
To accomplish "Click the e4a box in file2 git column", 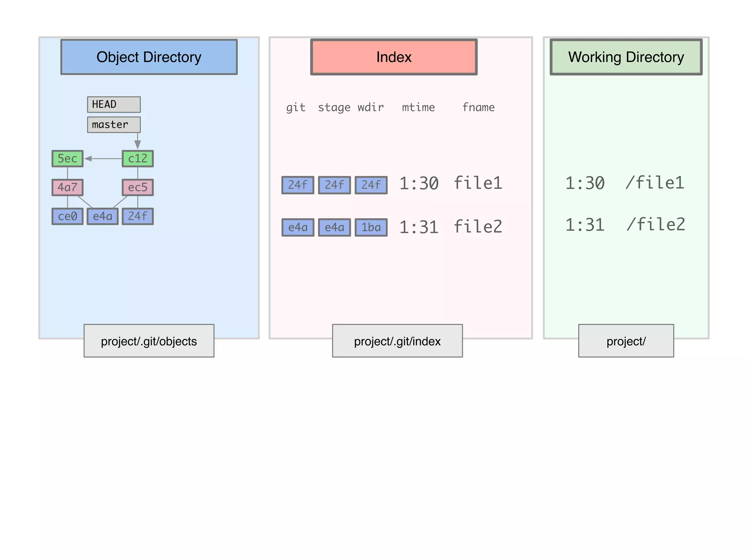I will click(298, 227).
